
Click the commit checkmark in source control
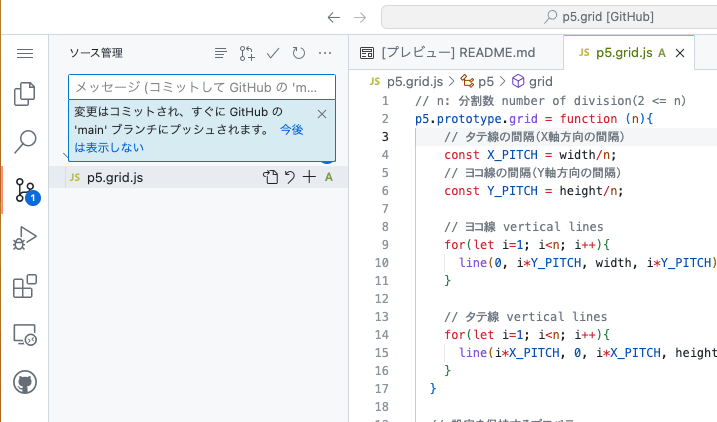point(272,53)
